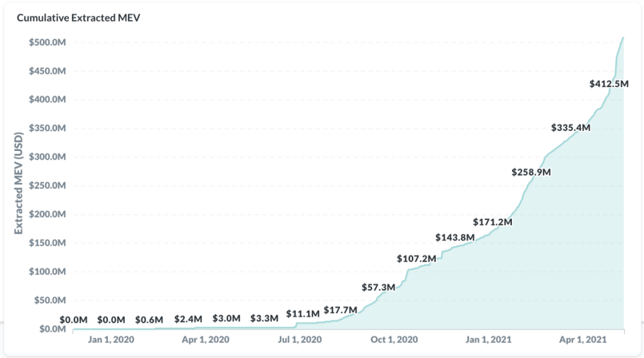Select the $171.2M data label

[x=493, y=221]
